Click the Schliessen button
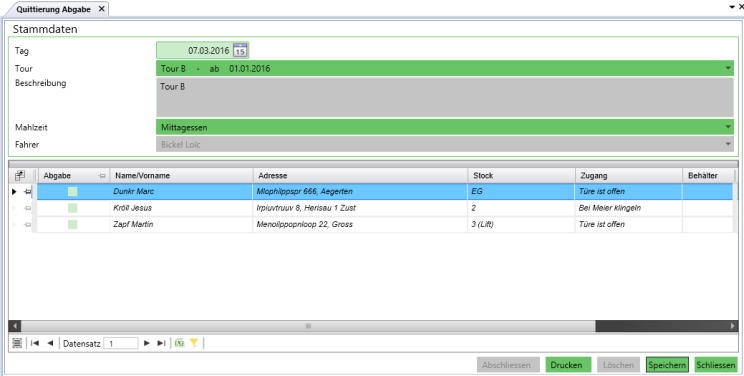The image size is (744, 376). coord(716,365)
